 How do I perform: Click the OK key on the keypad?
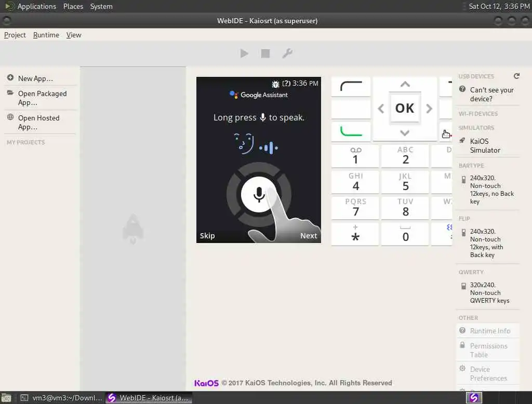click(x=405, y=108)
